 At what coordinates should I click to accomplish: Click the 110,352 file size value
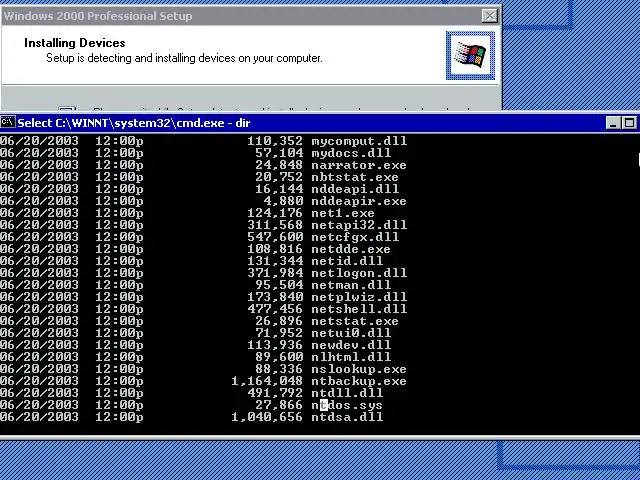click(x=275, y=141)
